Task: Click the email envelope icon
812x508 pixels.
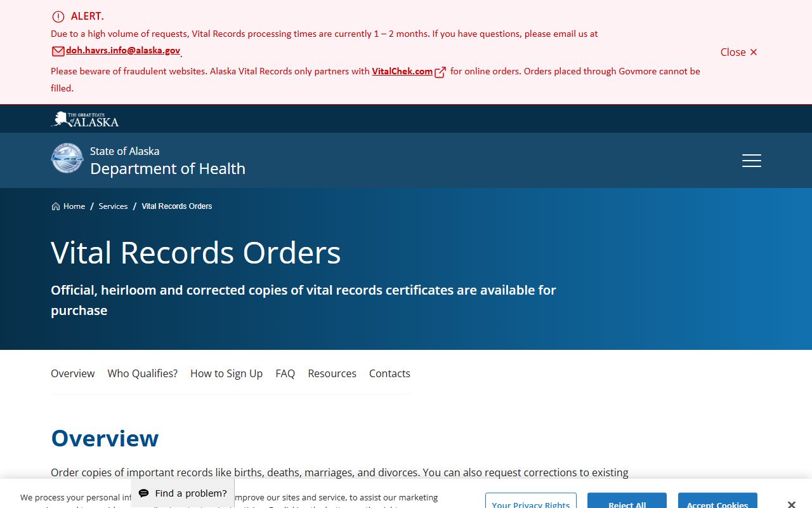Action: click(x=58, y=51)
